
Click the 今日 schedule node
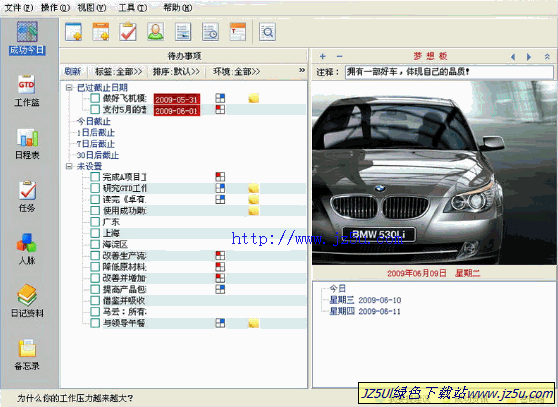click(337, 289)
